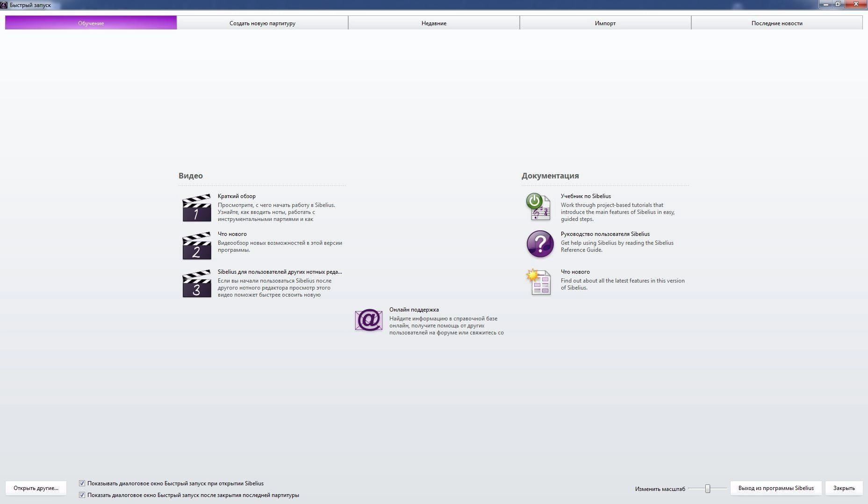Switch to the Обучение tab
This screenshot has width=868, height=504.
point(91,23)
